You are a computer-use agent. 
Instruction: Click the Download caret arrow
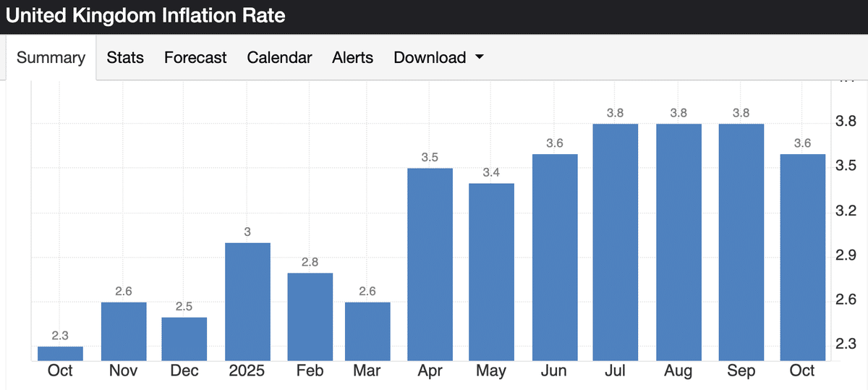479,58
